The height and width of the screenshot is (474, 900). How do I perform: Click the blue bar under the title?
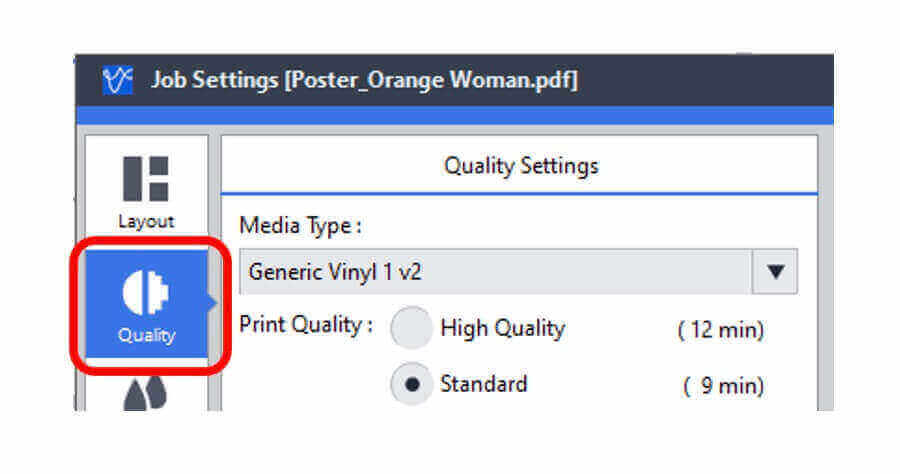[455, 115]
